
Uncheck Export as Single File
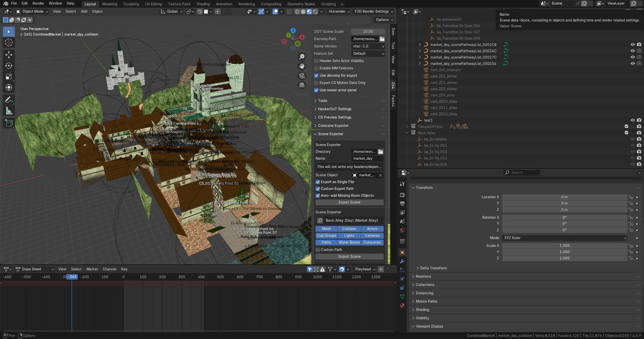(318, 182)
